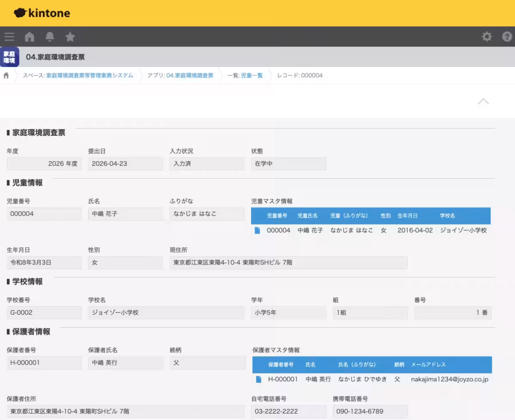
Task: Click レコード: 000004 breadcrumb text
Action: 300,76
